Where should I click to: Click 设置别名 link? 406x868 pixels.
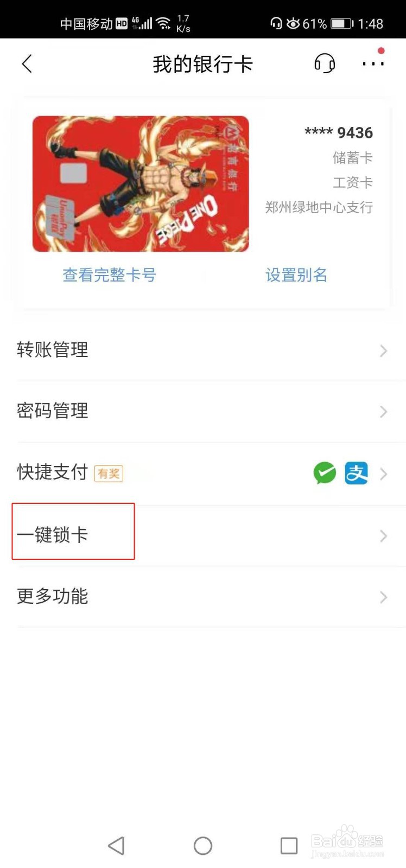point(296,275)
